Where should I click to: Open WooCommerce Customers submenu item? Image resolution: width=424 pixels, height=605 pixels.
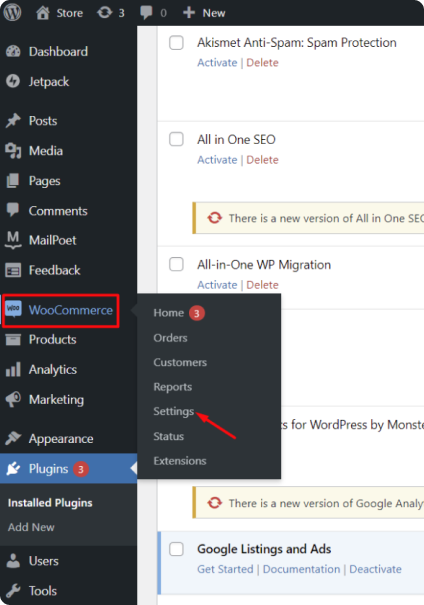point(180,362)
